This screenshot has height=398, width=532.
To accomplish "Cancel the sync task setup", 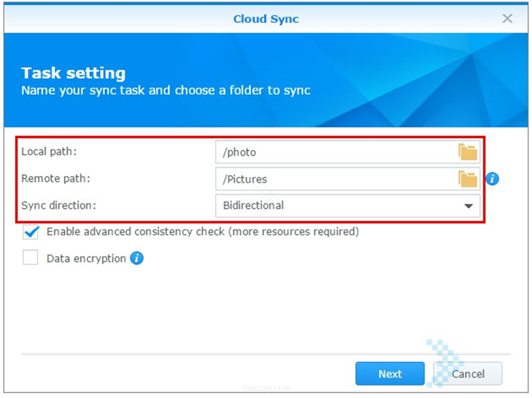I will 468,374.
